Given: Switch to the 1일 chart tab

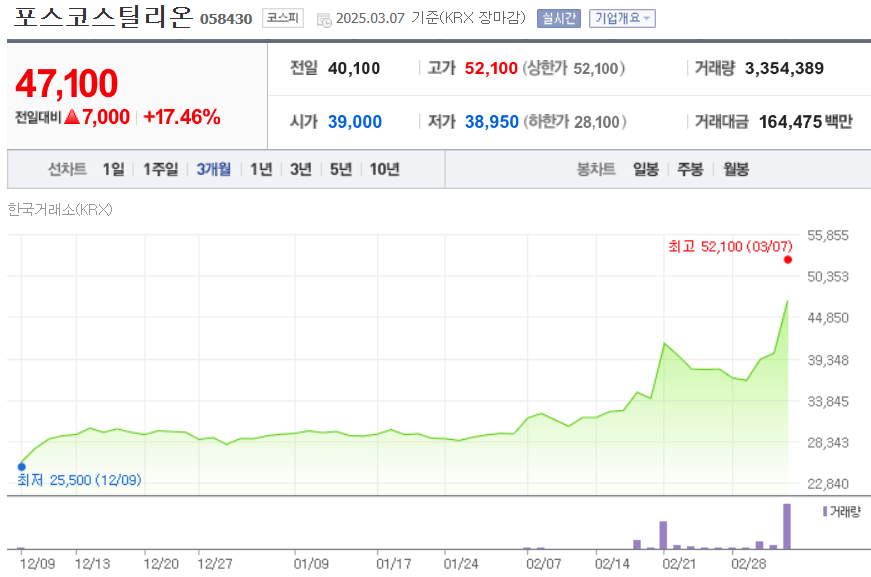Looking at the screenshot, I should click(x=111, y=169).
